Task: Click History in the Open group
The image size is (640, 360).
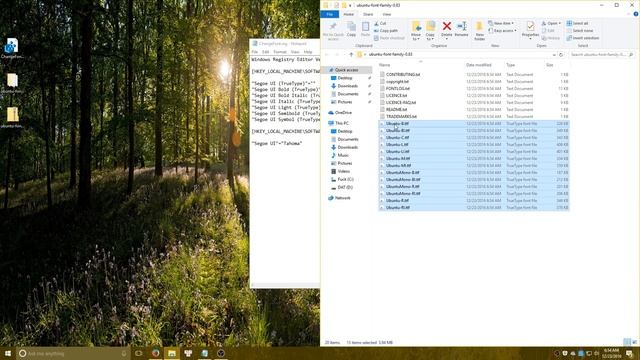Action: 551,38
